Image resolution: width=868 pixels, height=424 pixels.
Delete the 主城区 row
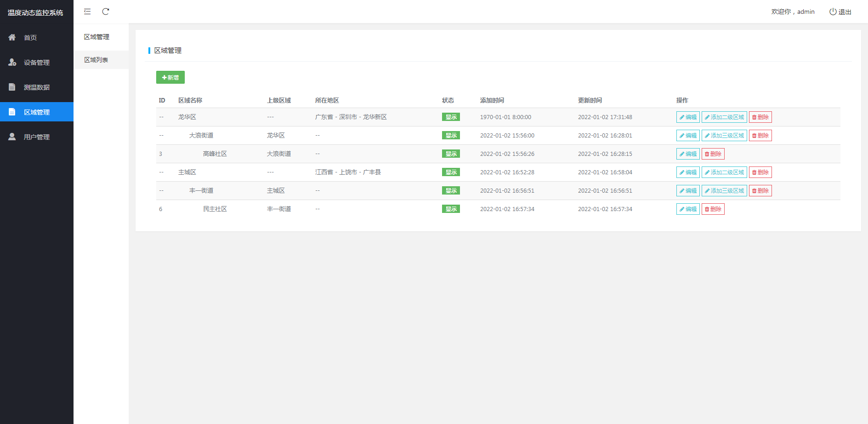click(760, 172)
